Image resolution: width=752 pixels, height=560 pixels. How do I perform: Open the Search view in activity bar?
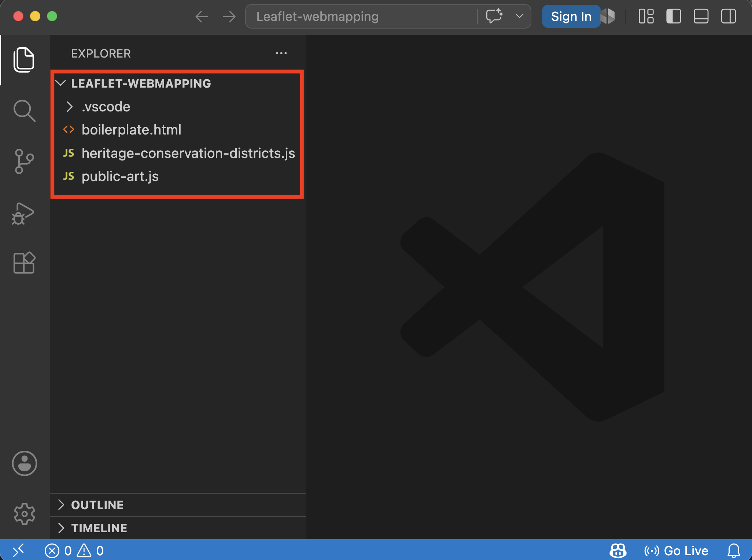pyautogui.click(x=24, y=111)
